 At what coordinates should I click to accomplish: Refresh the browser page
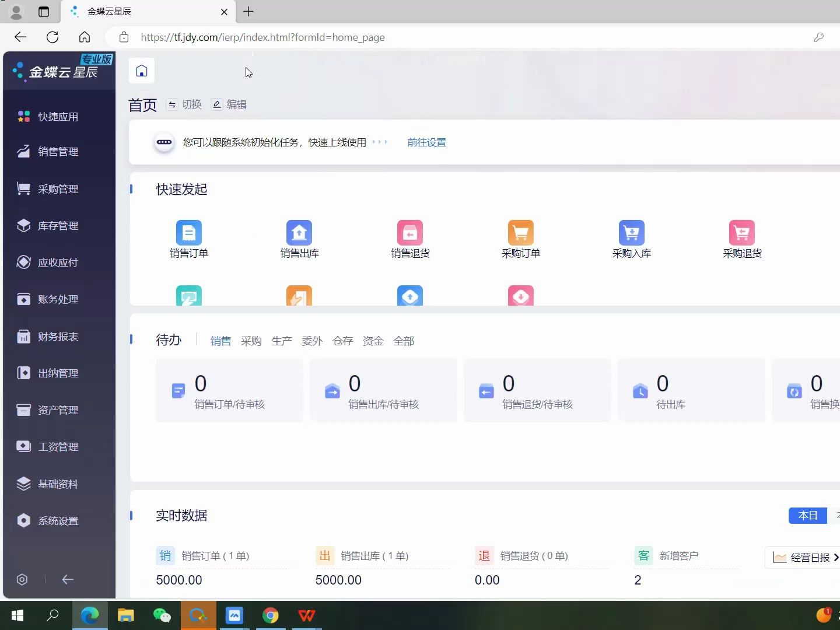(x=52, y=37)
